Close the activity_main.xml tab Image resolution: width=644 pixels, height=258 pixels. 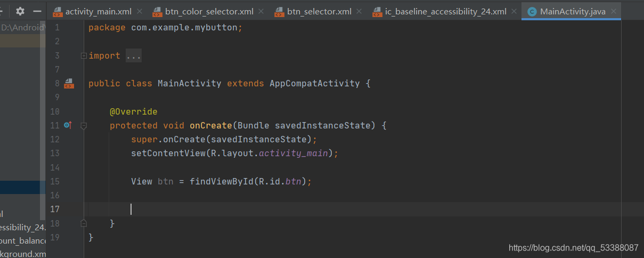click(x=140, y=11)
